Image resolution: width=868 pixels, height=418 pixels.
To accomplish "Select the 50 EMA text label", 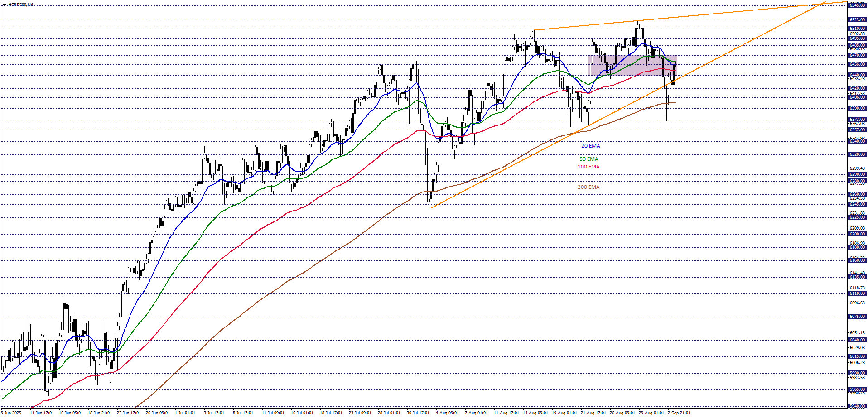I will pos(588,159).
